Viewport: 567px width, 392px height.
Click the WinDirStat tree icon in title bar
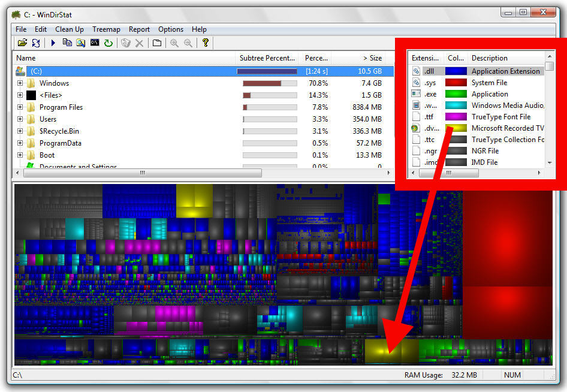(16, 15)
